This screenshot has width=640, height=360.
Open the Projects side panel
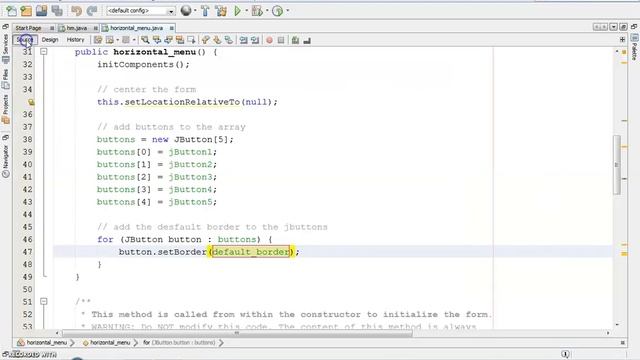(x=5, y=109)
